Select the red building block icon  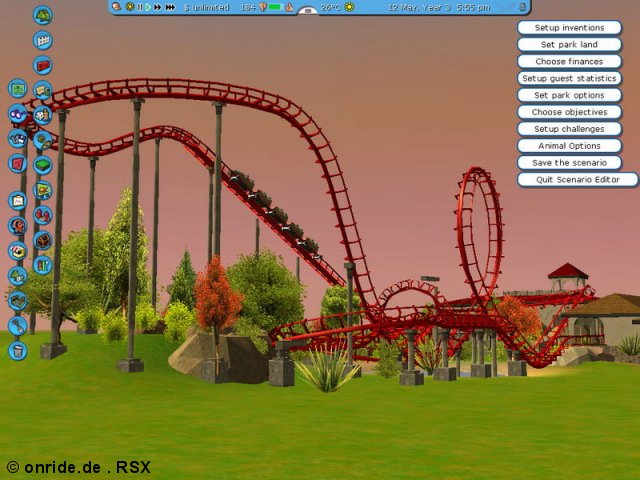tap(18, 163)
